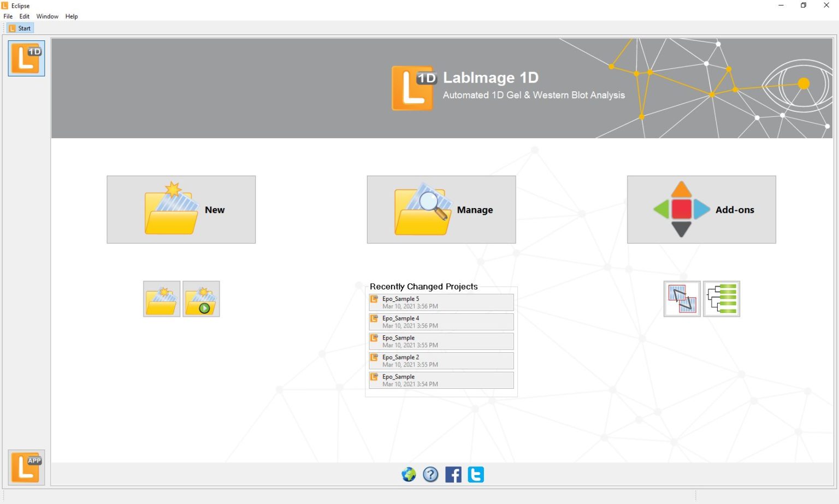Open the Help menu

click(71, 16)
